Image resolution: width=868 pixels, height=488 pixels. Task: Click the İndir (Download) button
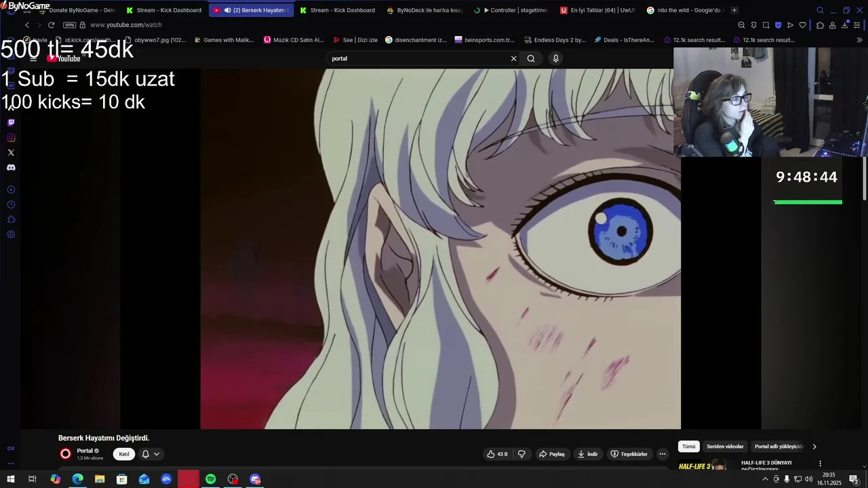[588, 454]
